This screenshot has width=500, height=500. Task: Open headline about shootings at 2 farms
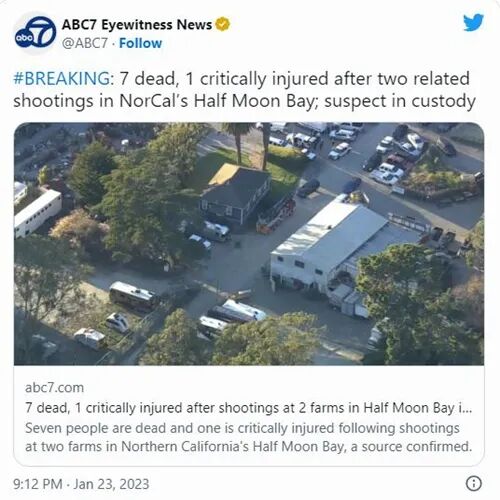coord(249,408)
